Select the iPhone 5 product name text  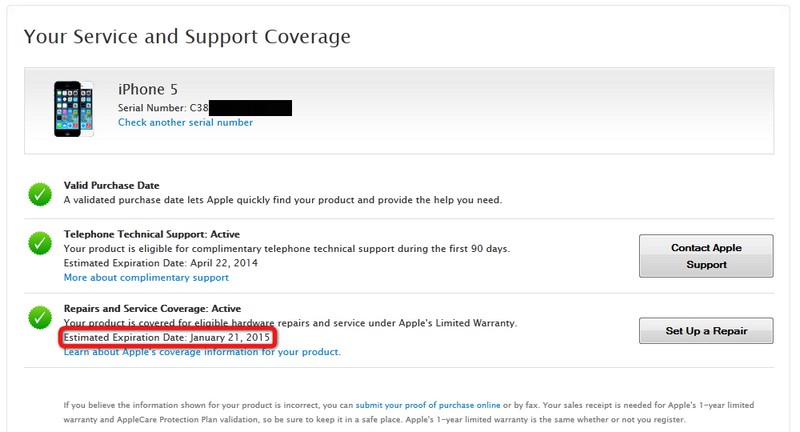coord(148,90)
